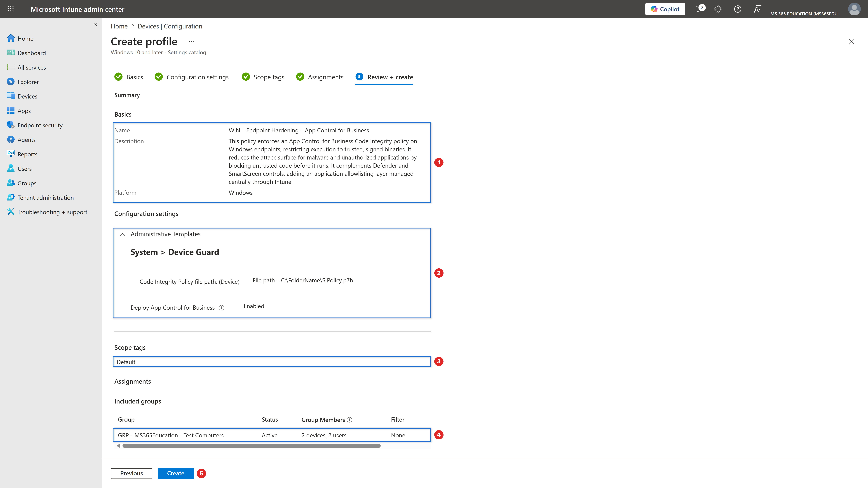Click the GRP - MS365Education - Test Computers group

171,435
